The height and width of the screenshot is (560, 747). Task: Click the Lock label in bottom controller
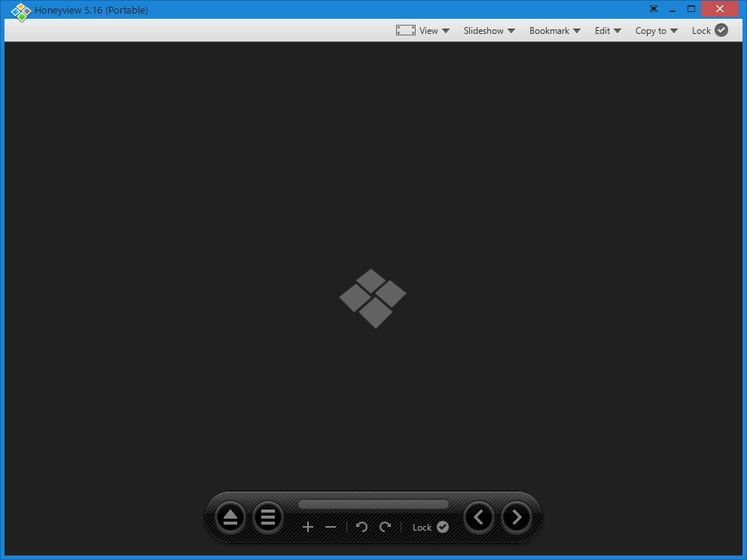pos(422,527)
